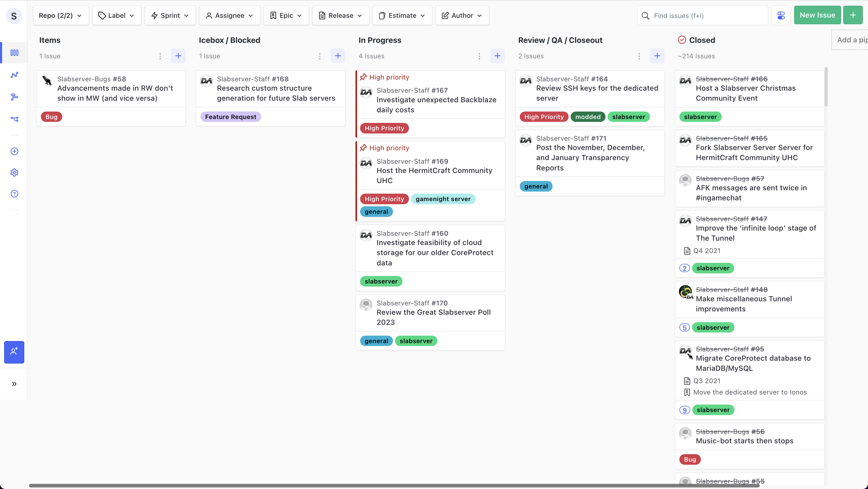Expand the sidebar with double chevron
This screenshot has height=489, width=868.
click(x=14, y=384)
